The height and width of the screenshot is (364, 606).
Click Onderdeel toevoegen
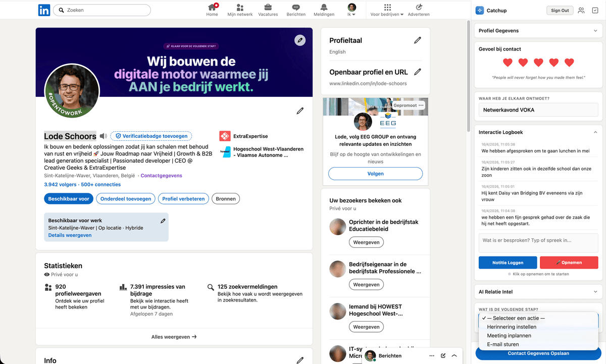[x=126, y=199]
